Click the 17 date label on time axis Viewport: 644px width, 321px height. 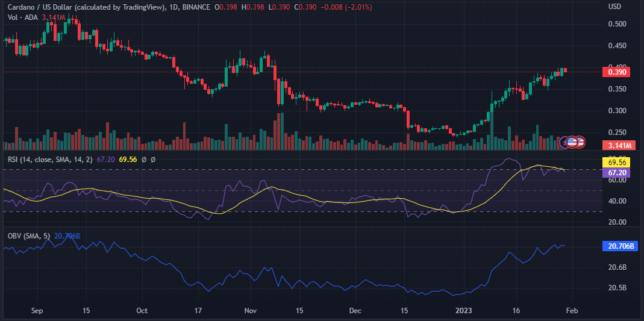[198, 311]
